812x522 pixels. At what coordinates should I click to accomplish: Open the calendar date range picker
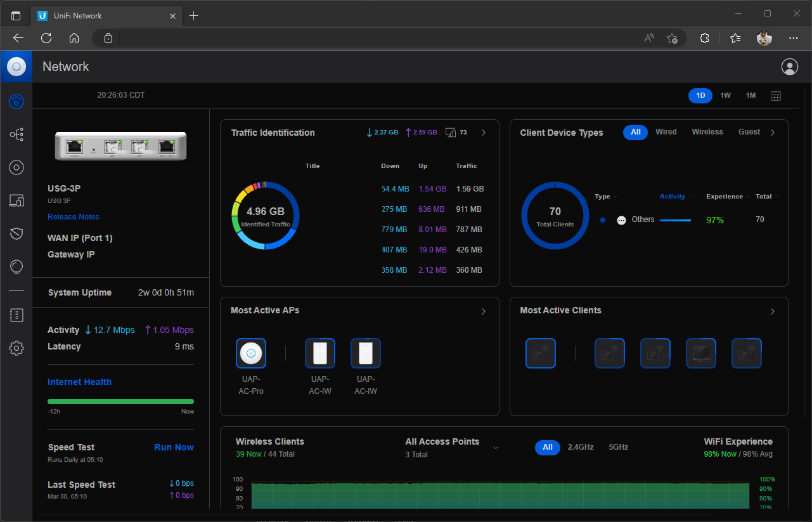tap(776, 96)
